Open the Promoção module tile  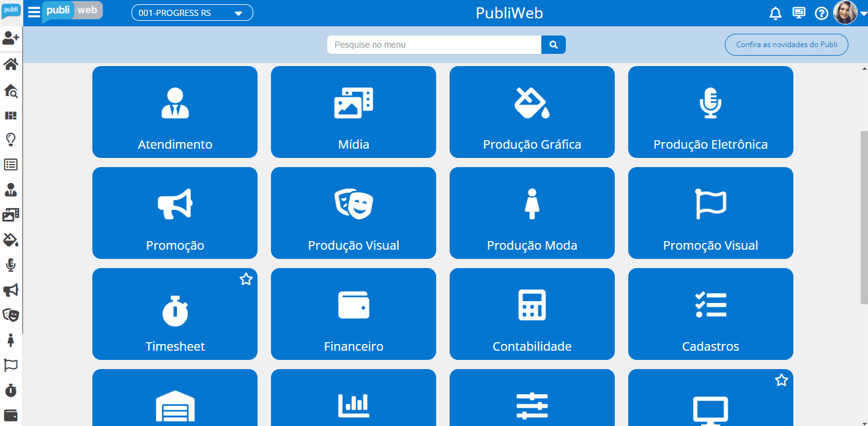(175, 213)
